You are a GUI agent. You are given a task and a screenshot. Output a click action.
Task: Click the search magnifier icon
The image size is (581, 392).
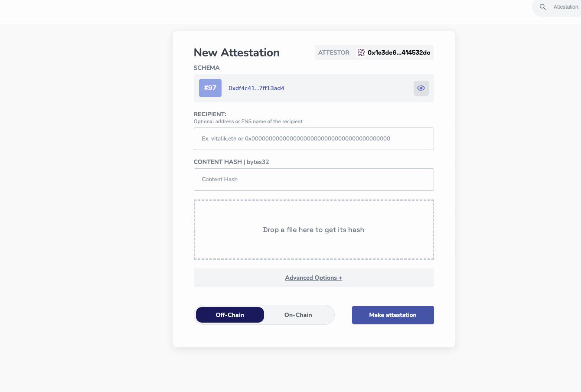(542, 7)
